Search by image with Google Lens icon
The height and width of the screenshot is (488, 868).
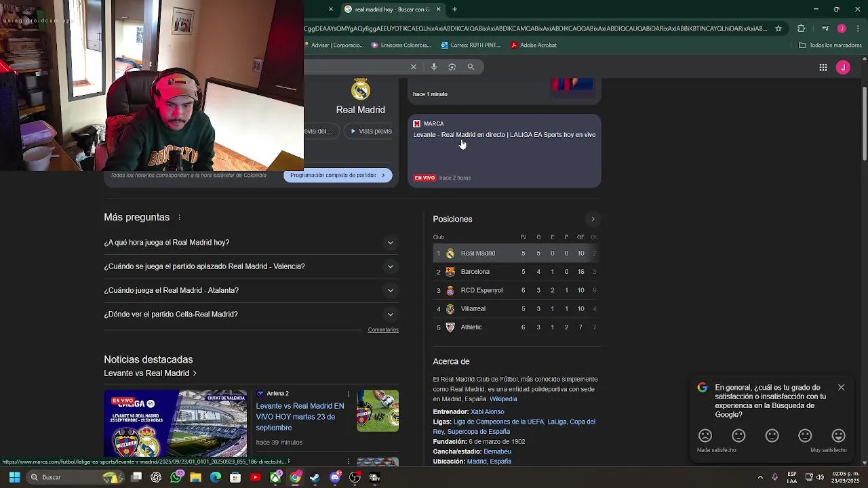[452, 66]
